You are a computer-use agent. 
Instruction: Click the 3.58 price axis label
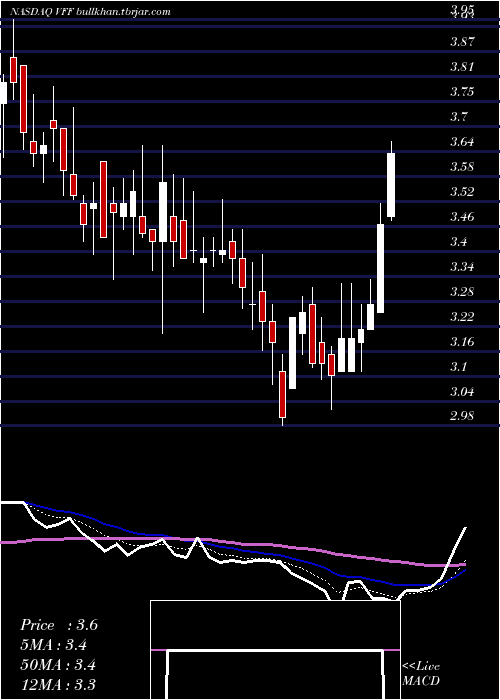(x=462, y=167)
